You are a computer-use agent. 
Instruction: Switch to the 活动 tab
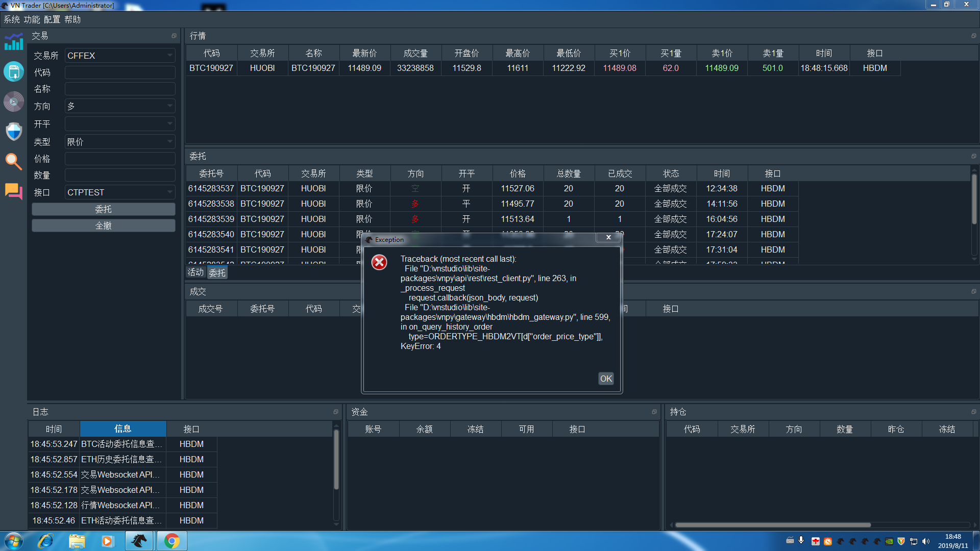coord(195,272)
